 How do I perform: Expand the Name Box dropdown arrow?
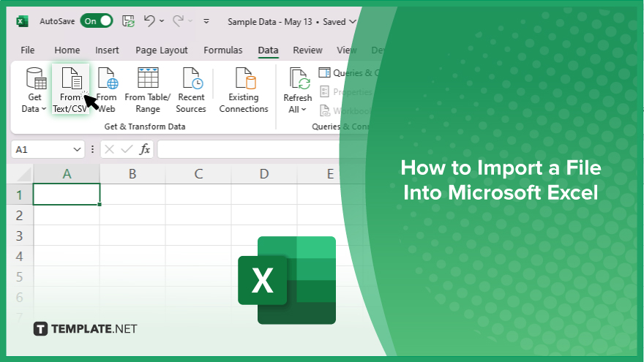click(77, 149)
